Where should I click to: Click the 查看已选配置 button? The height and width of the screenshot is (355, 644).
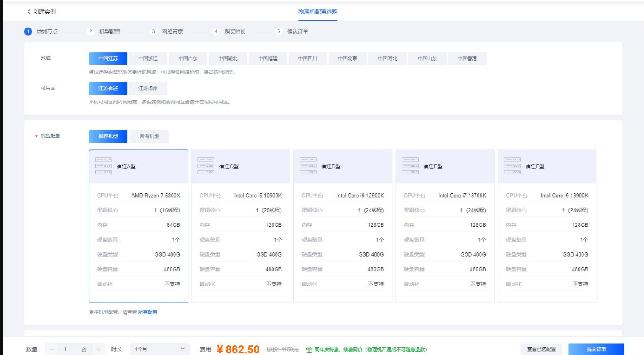point(541,349)
